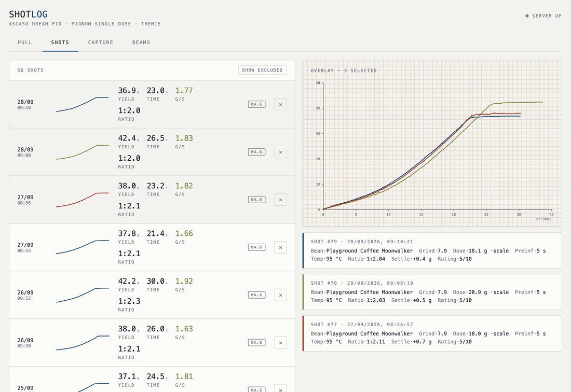Click the 0A.6 badge on 27/09 08:54 shot
The height and width of the screenshot is (392, 571).
(257, 247)
